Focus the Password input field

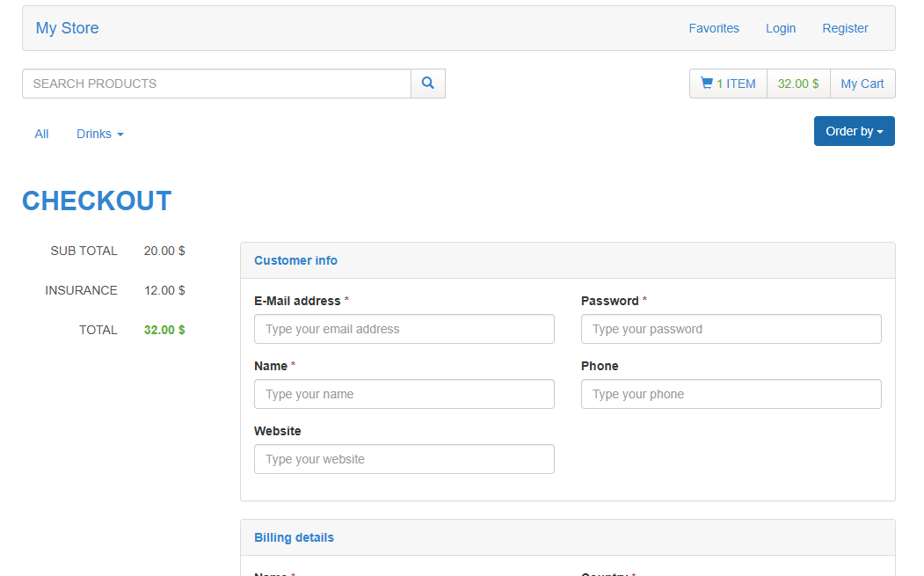pyautogui.click(x=731, y=329)
